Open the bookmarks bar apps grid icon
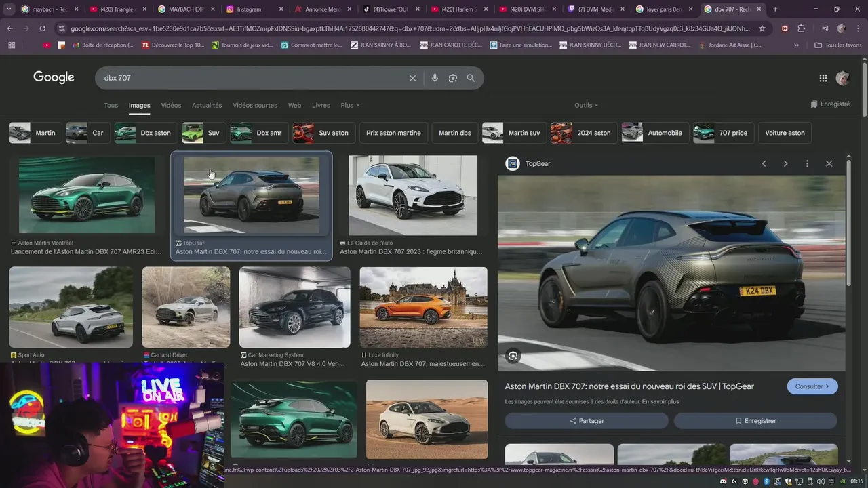The height and width of the screenshot is (488, 868). point(12,45)
